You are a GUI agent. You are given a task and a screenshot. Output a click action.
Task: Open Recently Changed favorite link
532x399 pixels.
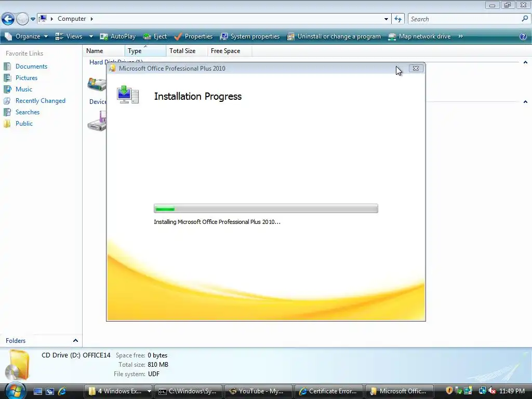[41, 101]
